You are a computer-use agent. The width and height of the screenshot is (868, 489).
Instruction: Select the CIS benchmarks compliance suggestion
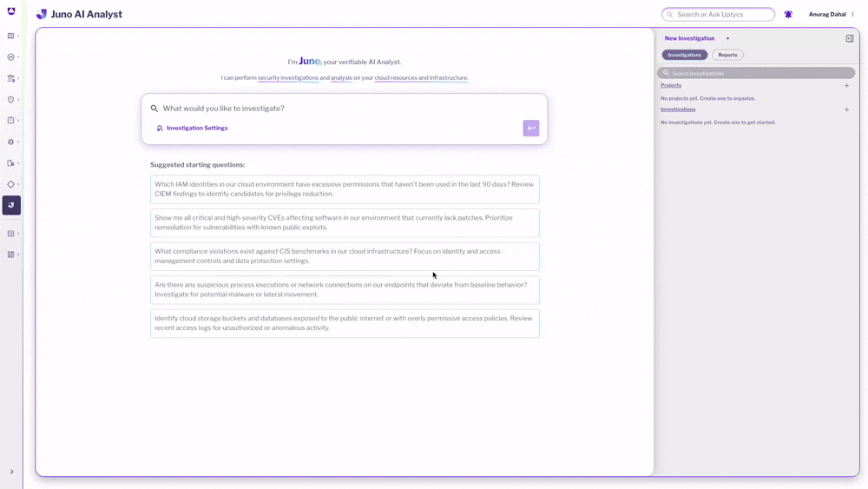click(345, 256)
